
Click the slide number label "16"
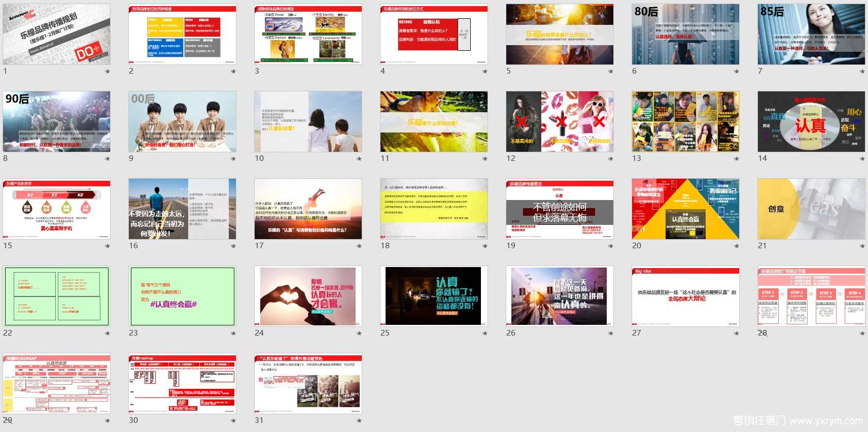[x=133, y=246]
